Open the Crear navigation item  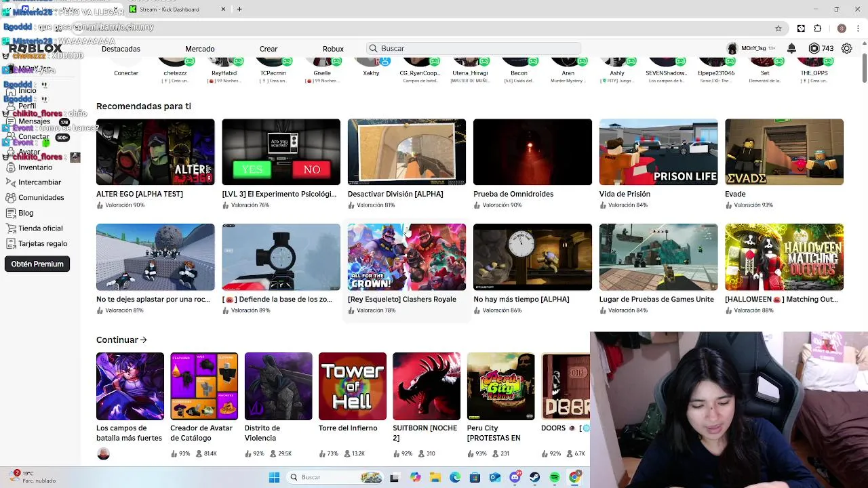(x=269, y=49)
